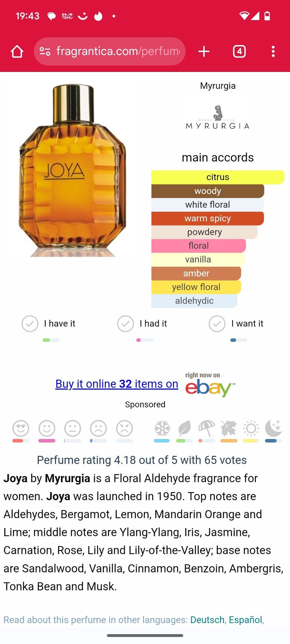Tap the site info icon in address bar
Image resolution: width=290 pixels, height=644 pixels.
(45, 51)
